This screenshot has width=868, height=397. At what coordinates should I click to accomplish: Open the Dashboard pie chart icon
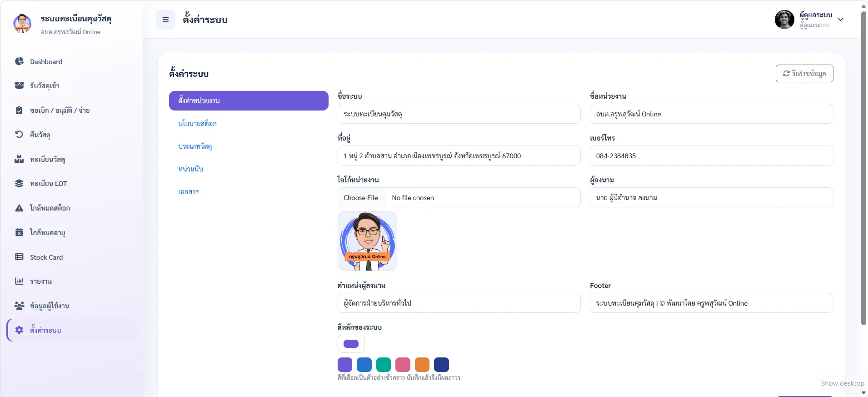[x=19, y=61]
